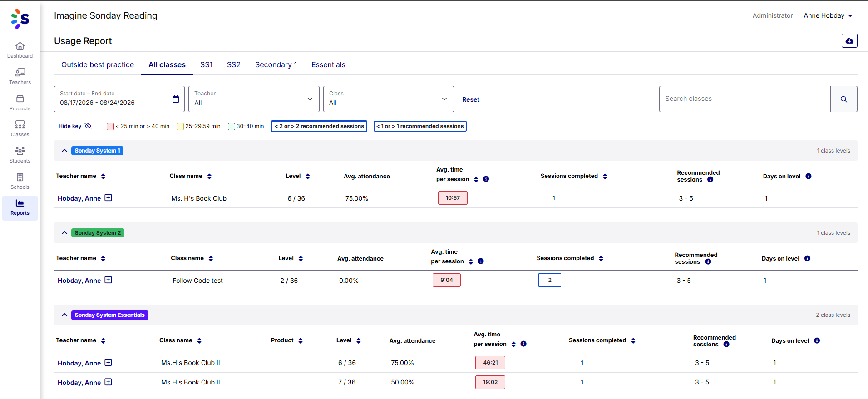Click the search classes magnifier button

pyautogui.click(x=844, y=99)
